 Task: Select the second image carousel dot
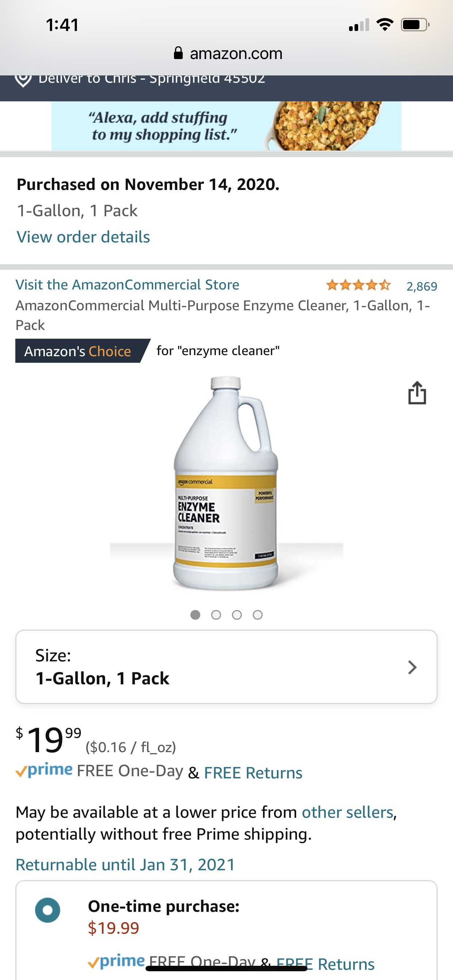coord(216,615)
